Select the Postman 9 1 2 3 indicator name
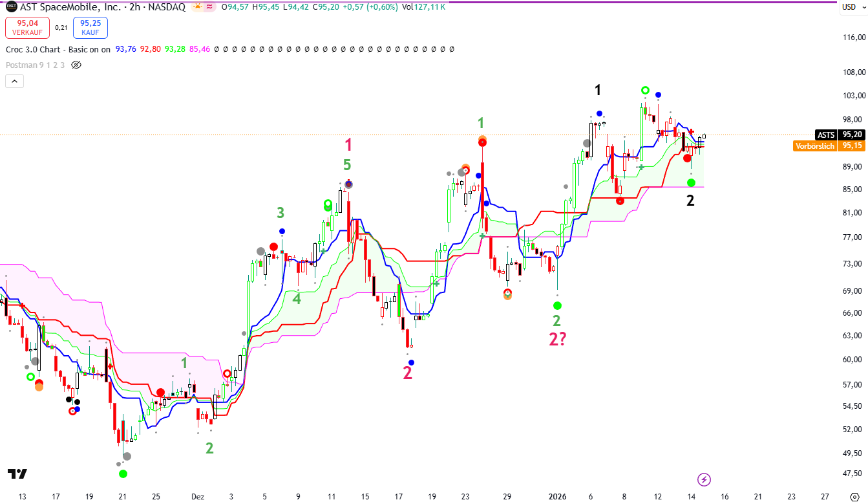The image size is (868, 502). click(35, 65)
